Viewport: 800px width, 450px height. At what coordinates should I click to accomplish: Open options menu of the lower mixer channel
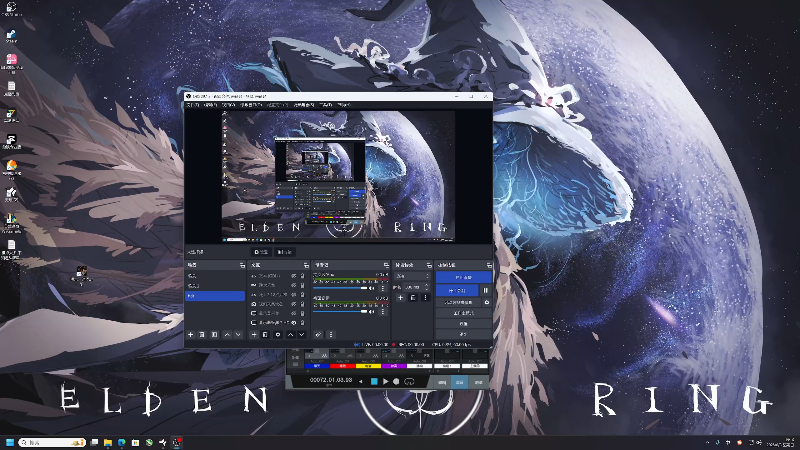(383, 311)
